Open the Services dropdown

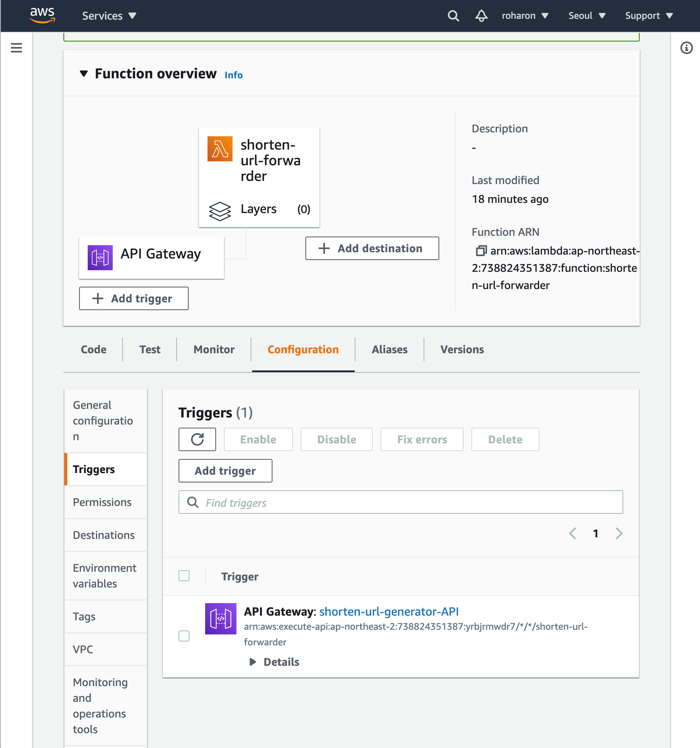click(109, 16)
